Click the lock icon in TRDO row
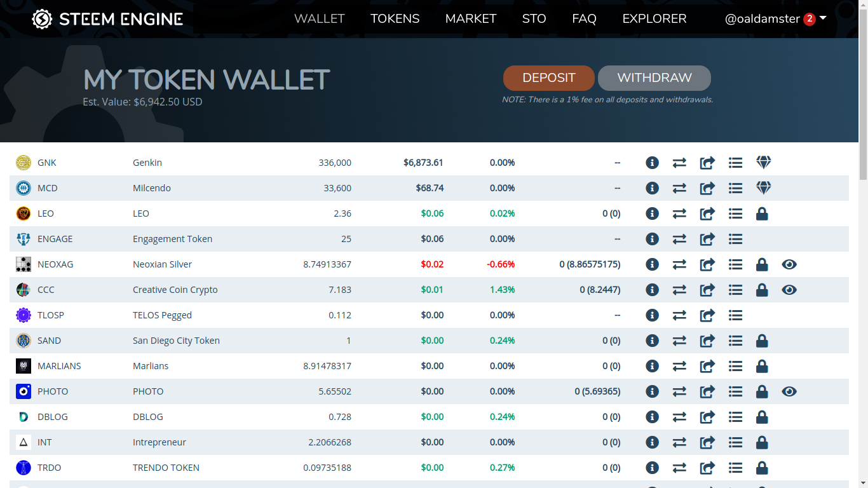Image resolution: width=868 pixels, height=488 pixels. 762,468
